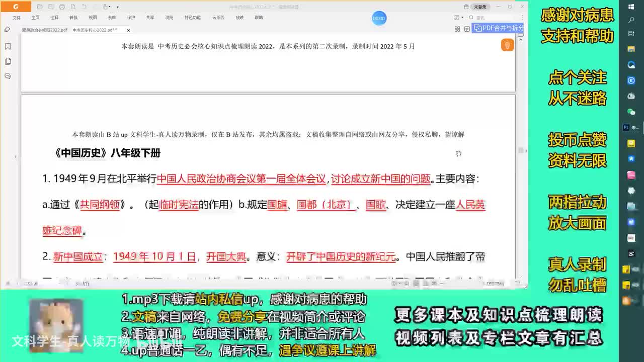Click the orange lightbulb tips icon
644x362 pixels.
507,45
